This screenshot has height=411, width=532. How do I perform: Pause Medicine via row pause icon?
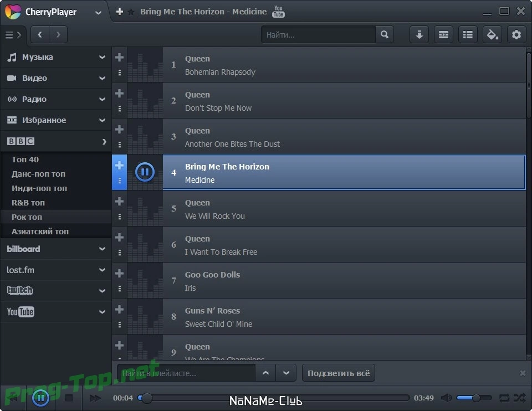tap(145, 172)
